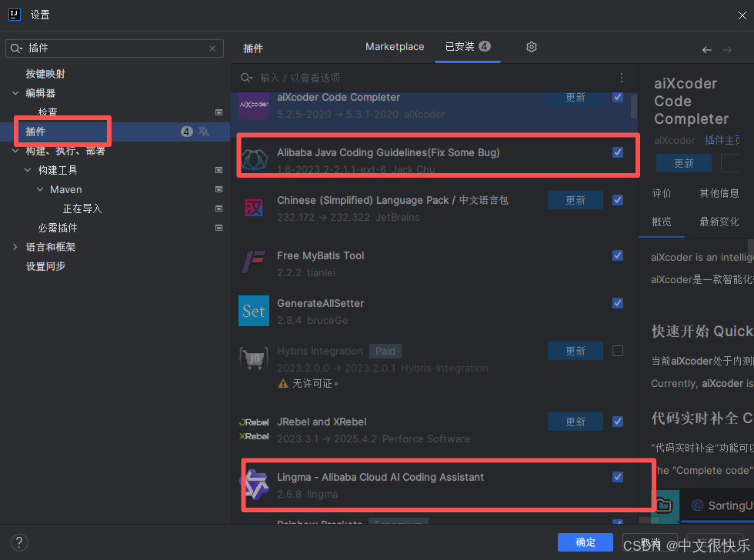This screenshot has height=560, width=754.
Task: Click the Chinese Language Pack icon
Action: tap(254, 208)
